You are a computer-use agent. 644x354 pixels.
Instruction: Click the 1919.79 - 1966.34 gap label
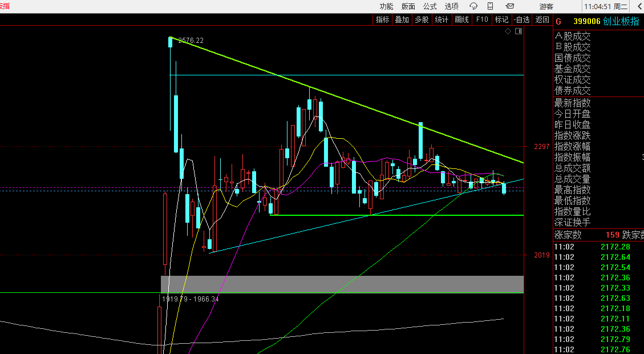pyautogui.click(x=190, y=299)
